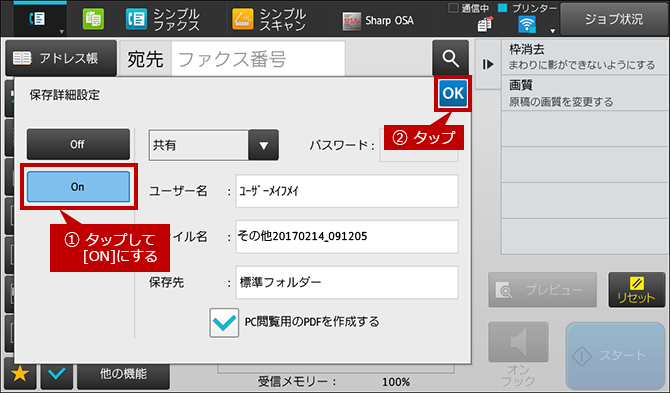The height and width of the screenshot is (393, 670).
Task: Tap the yellow リセット button
Action: (x=637, y=290)
